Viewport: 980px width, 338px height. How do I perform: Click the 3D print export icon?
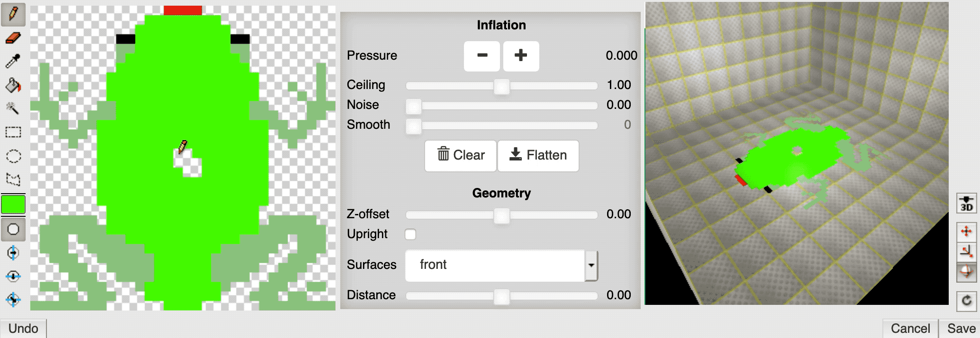coord(966,204)
